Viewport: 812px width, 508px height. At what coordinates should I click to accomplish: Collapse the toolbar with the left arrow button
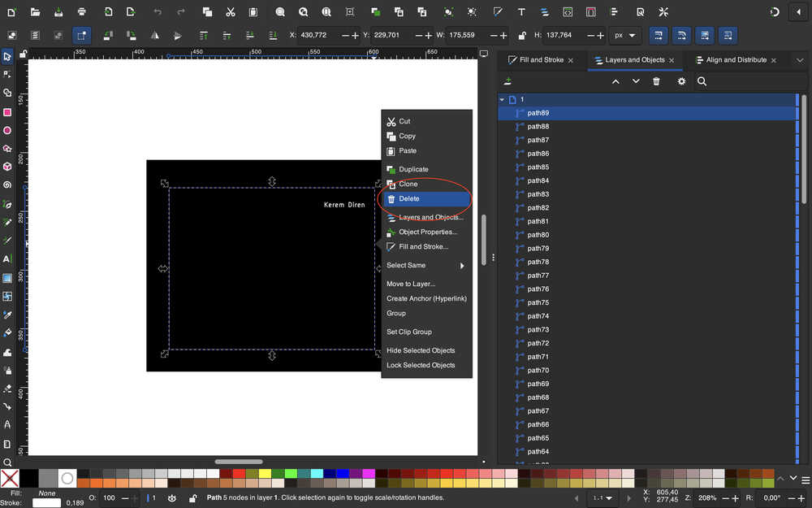coord(798,12)
